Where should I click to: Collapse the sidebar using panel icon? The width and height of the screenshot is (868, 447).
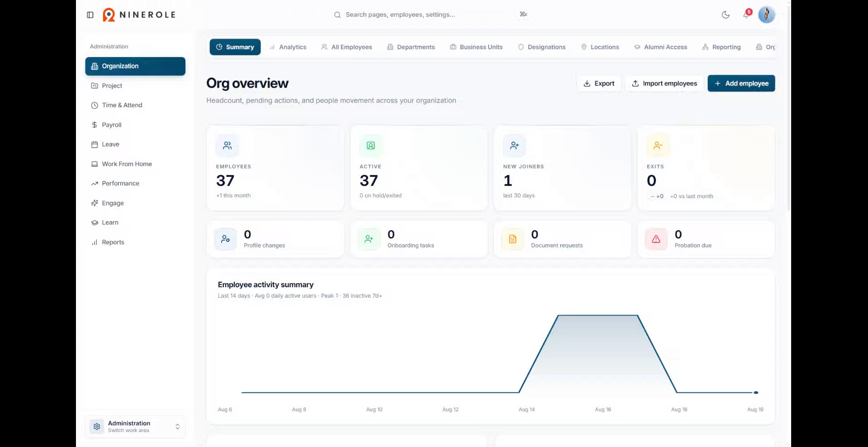[x=90, y=15]
